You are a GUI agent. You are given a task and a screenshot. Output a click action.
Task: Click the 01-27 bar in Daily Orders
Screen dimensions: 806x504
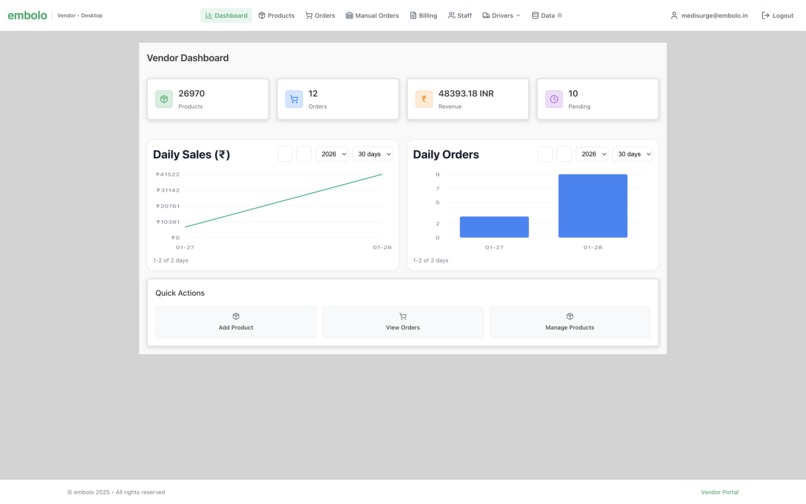[494, 227]
